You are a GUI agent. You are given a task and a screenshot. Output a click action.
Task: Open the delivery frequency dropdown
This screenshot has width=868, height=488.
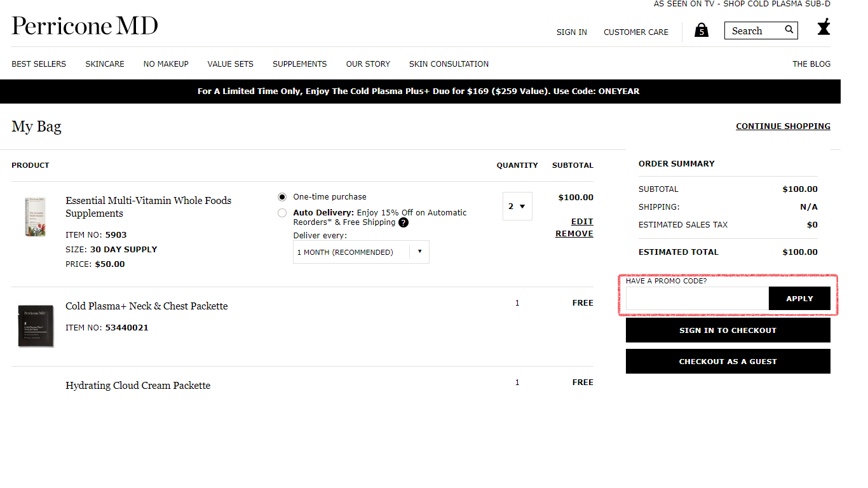click(360, 252)
